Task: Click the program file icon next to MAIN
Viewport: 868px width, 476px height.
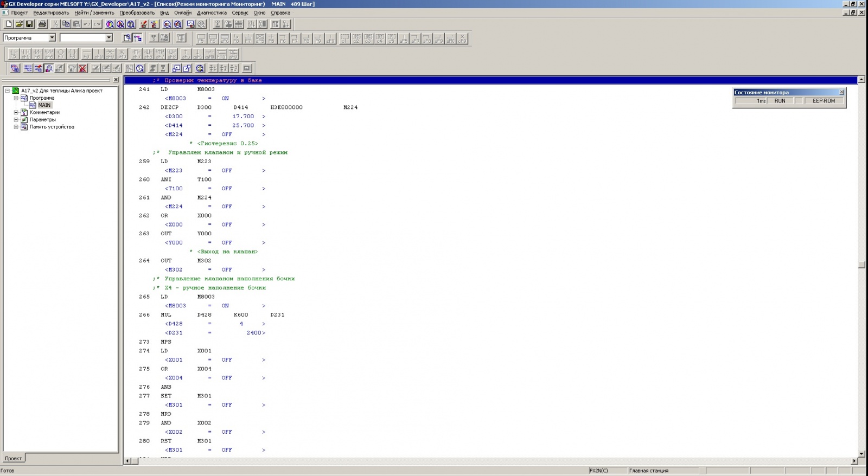Action: (33, 105)
